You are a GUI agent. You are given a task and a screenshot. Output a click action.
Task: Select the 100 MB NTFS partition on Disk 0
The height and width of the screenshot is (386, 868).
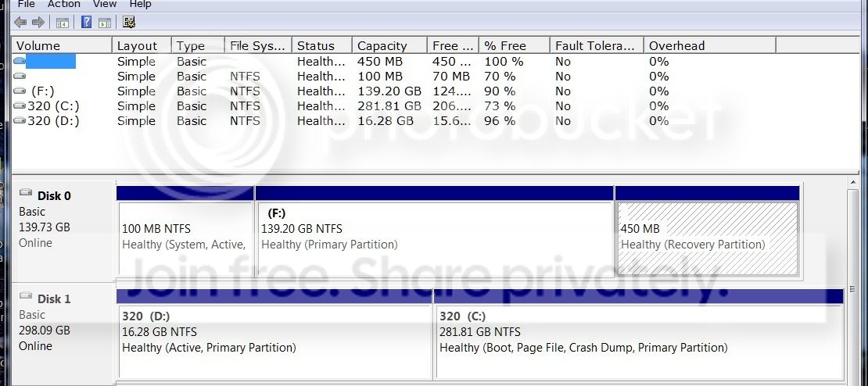point(185,231)
